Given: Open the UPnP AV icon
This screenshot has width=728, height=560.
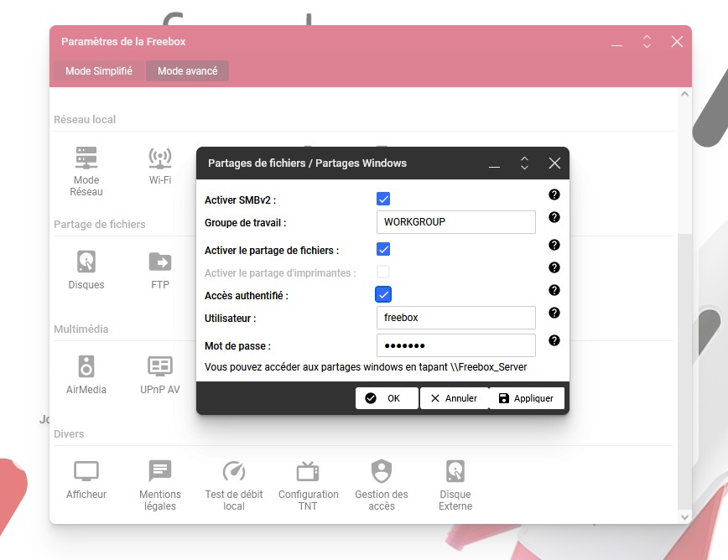Looking at the screenshot, I should 160,367.
